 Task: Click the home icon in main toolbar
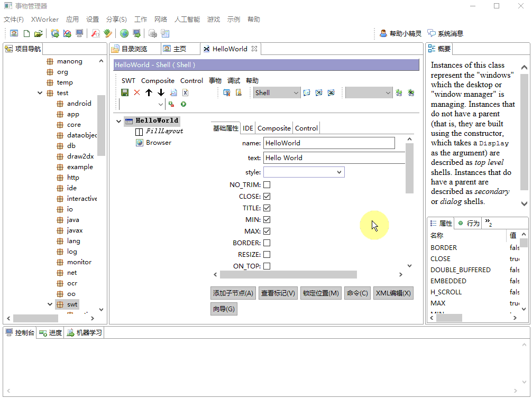tap(14, 33)
